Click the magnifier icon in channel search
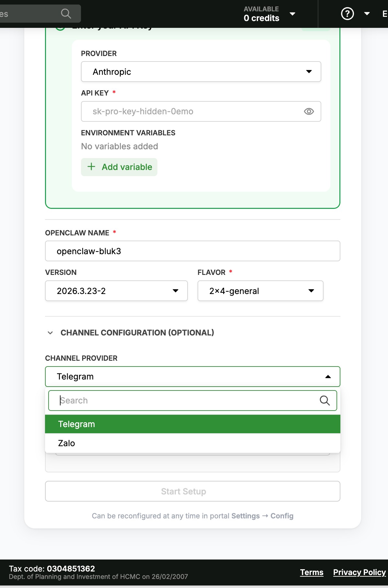388x588 pixels. pos(325,401)
